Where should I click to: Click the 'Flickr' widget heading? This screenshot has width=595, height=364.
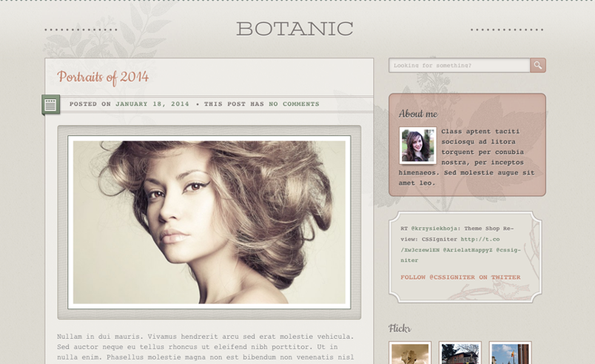[400, 328]
